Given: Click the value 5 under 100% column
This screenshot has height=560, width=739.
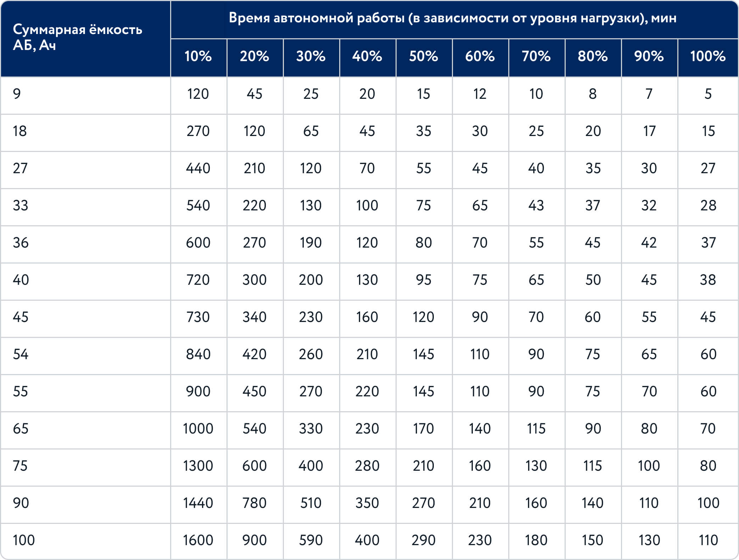Looking at the screenshot, I should click(708, 94).
